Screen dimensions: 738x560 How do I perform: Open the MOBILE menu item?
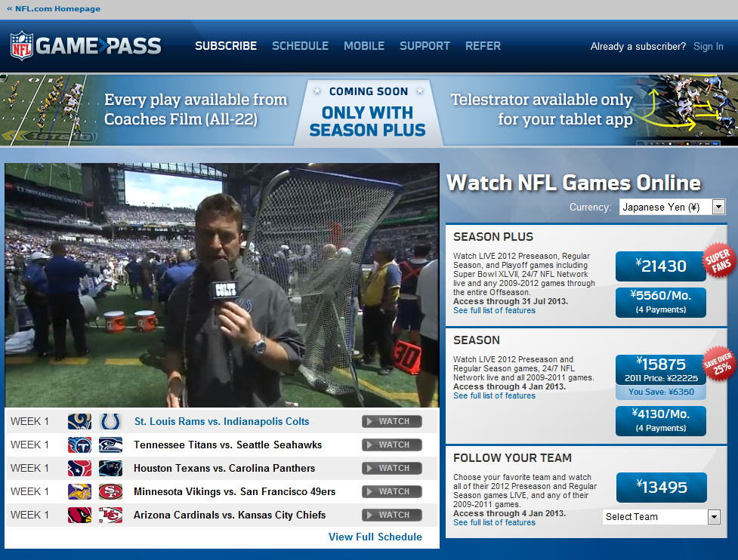coord(364,46)
